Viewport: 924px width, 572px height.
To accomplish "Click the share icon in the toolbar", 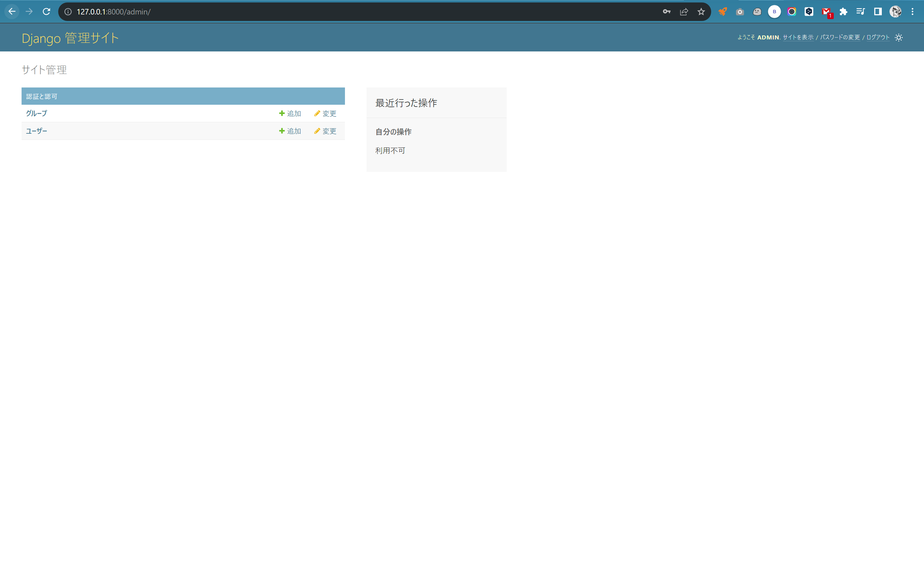I will (x=684, y=12).
